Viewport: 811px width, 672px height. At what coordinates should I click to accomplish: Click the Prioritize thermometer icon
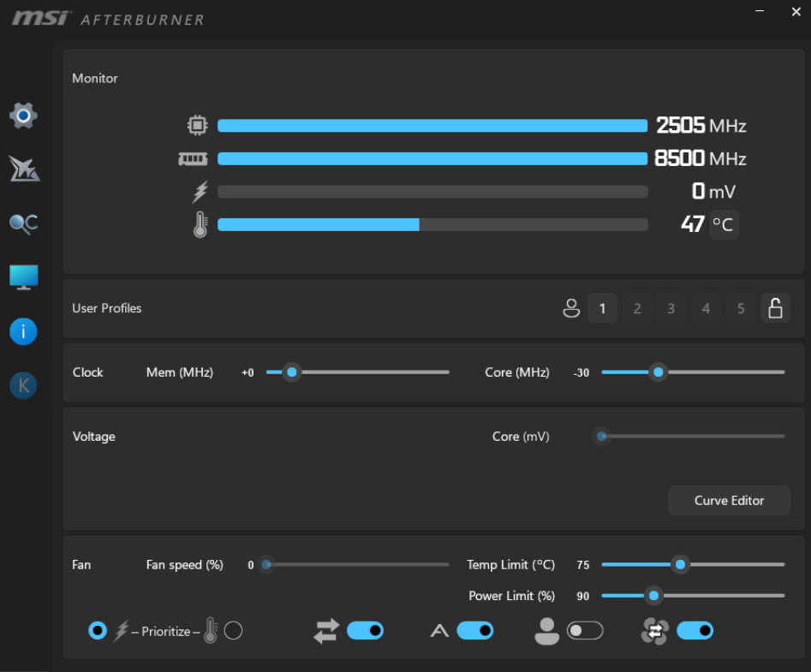tap(211, 630)
